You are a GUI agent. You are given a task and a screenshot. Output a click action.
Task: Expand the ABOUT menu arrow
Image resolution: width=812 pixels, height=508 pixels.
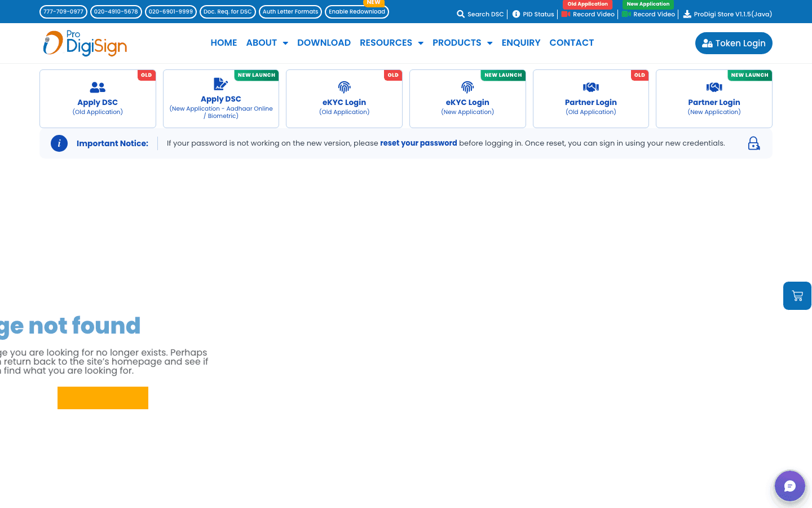pyautogui.click(x=285, y=43)
